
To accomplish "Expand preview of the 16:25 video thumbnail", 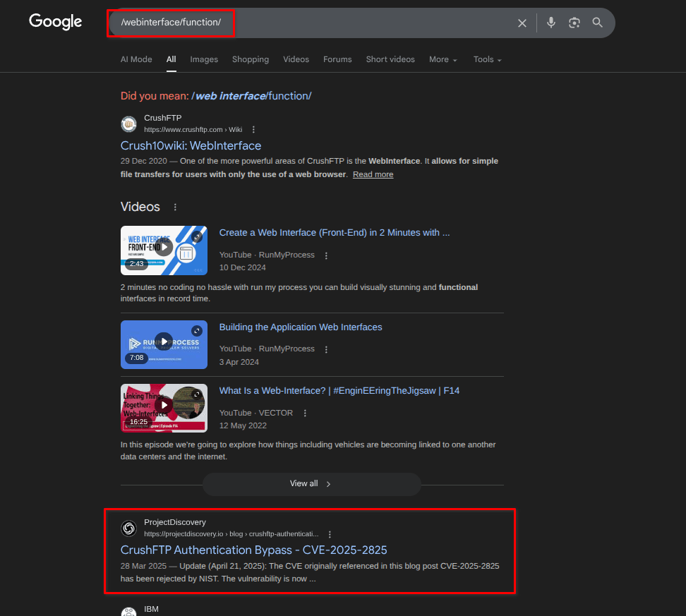I will pyautogui.click(x=197, y=394).
